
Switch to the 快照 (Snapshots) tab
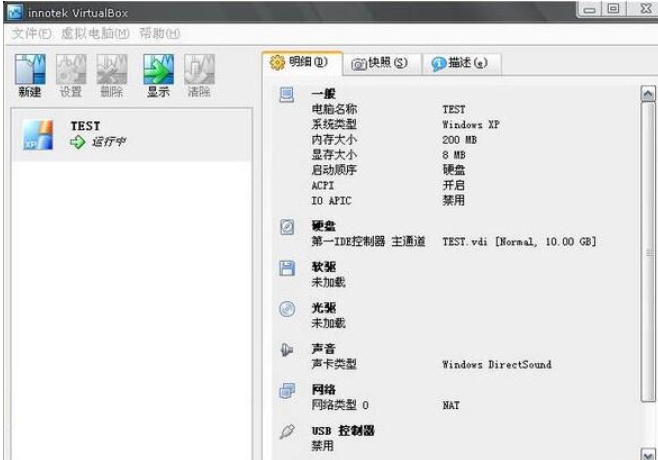click(x=380, y=63)
